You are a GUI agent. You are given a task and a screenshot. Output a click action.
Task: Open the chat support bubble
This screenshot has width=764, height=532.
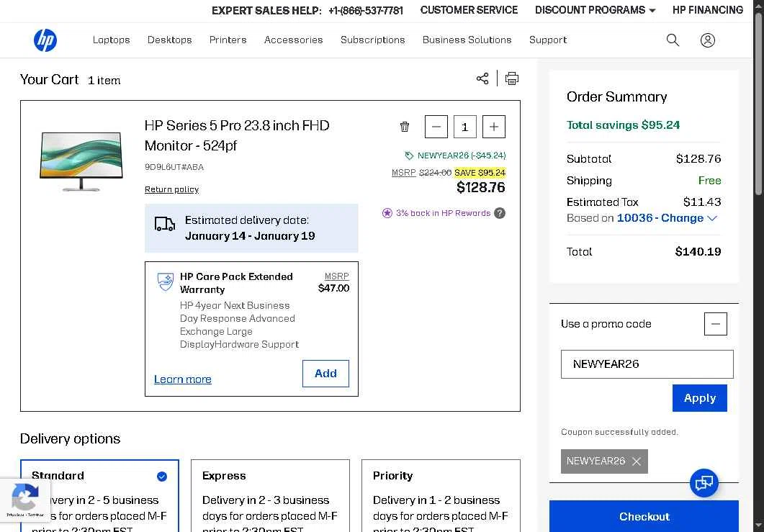tap(704, 483)
